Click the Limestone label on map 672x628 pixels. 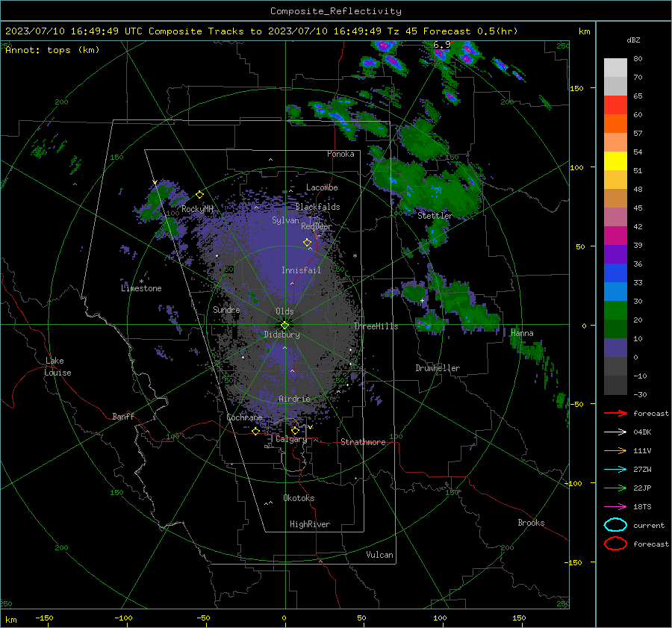pyautogui.click(x=141, y=288)
